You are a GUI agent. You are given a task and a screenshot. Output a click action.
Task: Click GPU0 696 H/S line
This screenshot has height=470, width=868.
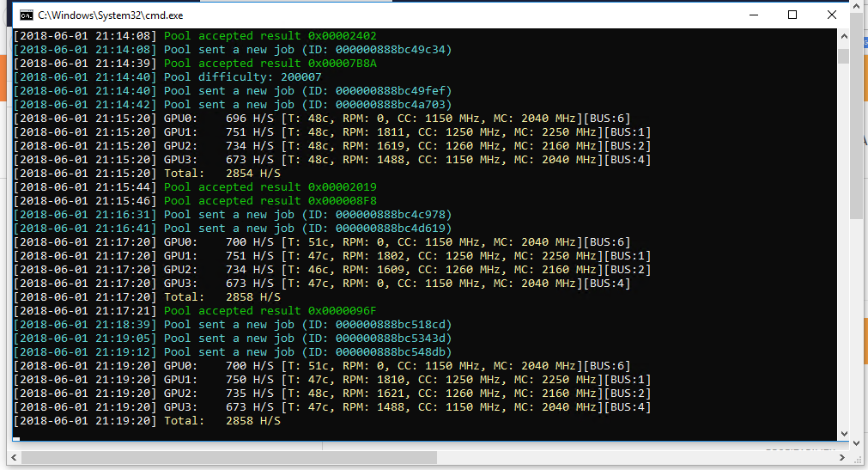pyautogui.click(x=322, y=118)
